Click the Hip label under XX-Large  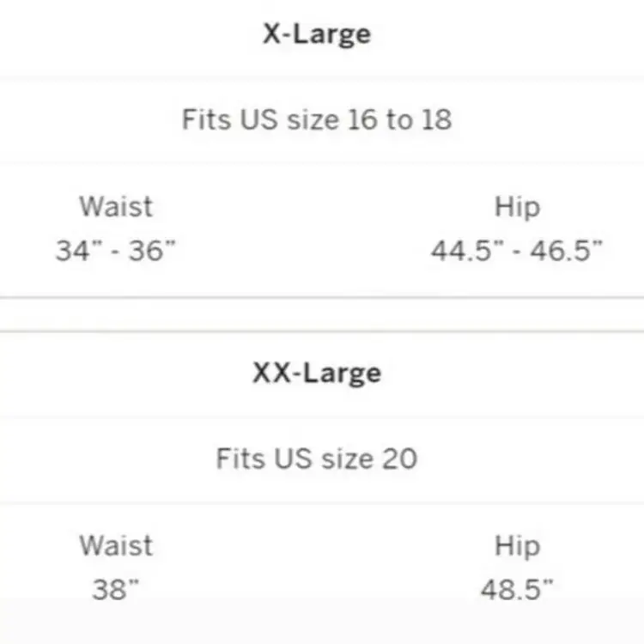[x=517, y=546]
